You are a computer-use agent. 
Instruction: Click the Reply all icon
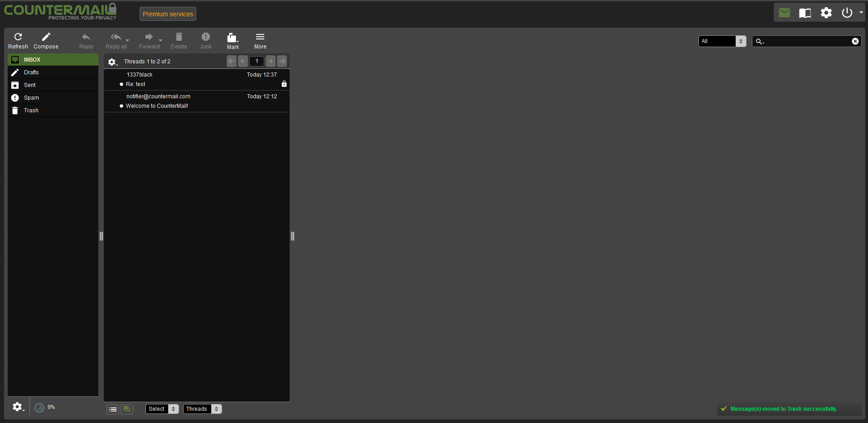tap(116, 37)
